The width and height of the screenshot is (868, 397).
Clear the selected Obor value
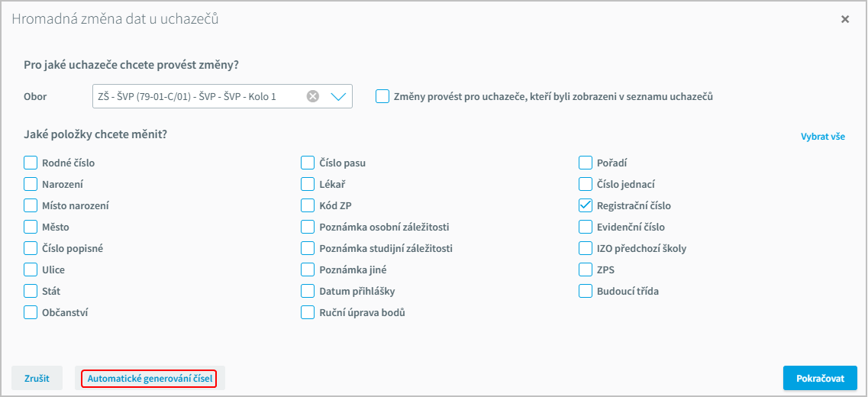(x=313, y=96)
